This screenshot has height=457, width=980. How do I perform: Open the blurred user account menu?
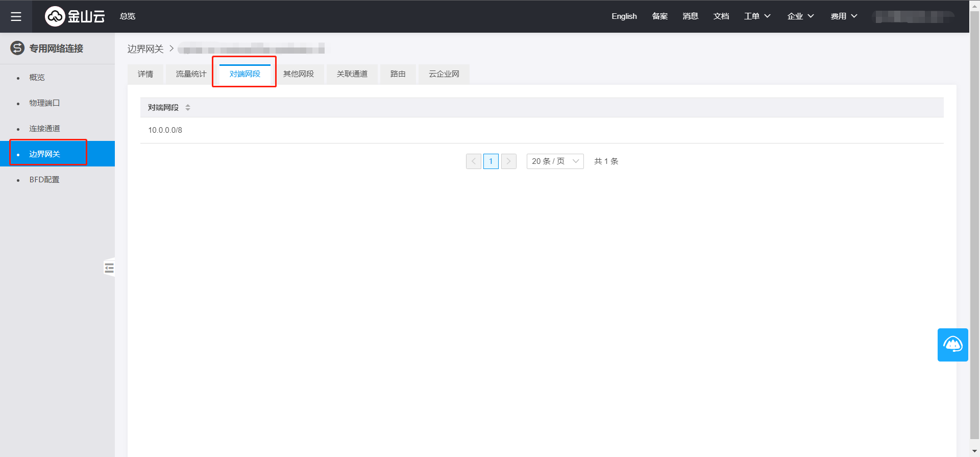pyautogui.click(x=915, y=16)
